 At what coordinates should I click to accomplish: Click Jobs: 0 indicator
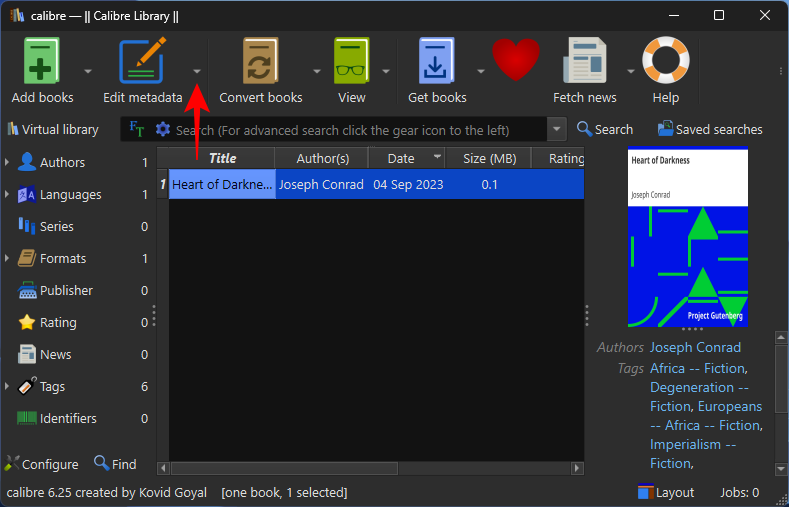pyautogui.click(x=740, y=492)
